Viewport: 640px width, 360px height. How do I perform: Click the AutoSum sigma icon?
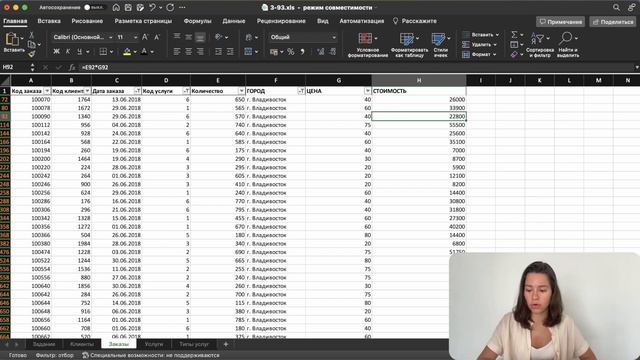tap(514, 35)
